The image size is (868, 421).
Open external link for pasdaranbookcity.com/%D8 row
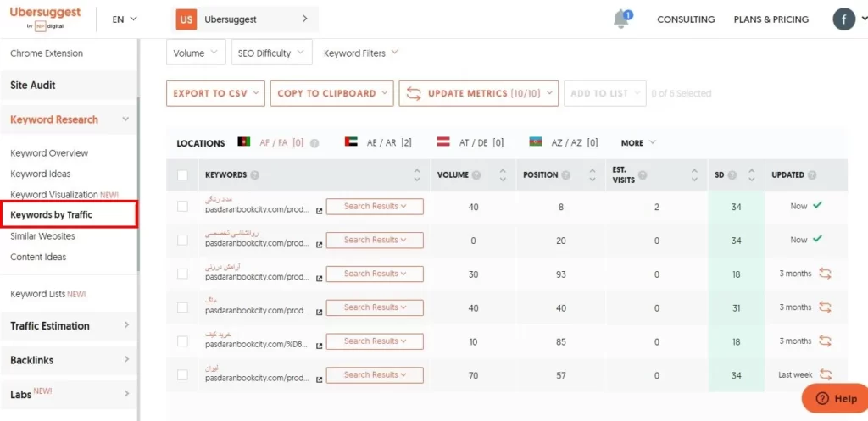coord(319,346)
